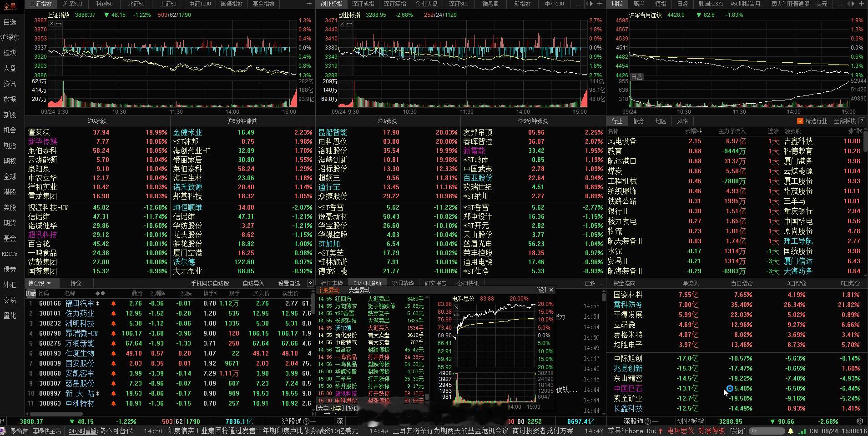Click the 初始 order button in holdings
This screenshot has height=436, width=868.
[x=31, y=293]
